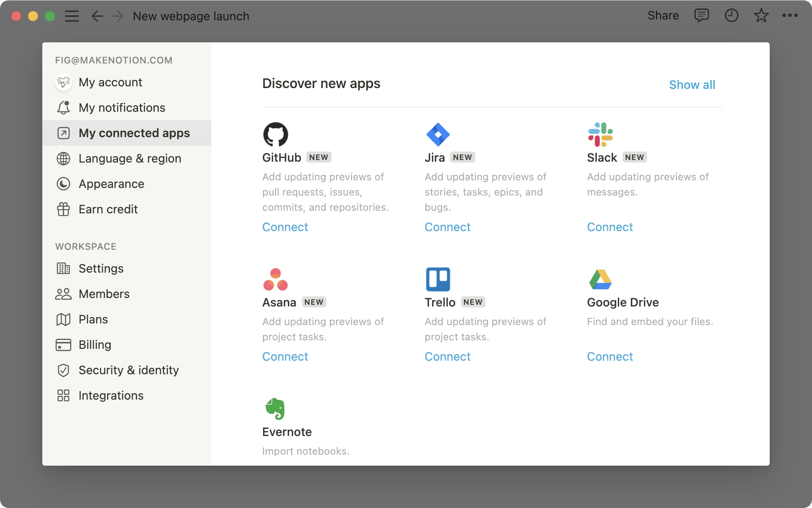Screen dimensions: 812x508
Task: Open the more options ellipsis menu
Action: click(789, 16)
